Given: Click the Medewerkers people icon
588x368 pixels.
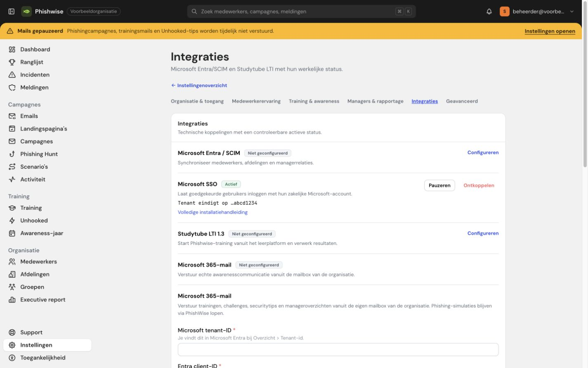Looking at the screenshot, I should point(12,261).
